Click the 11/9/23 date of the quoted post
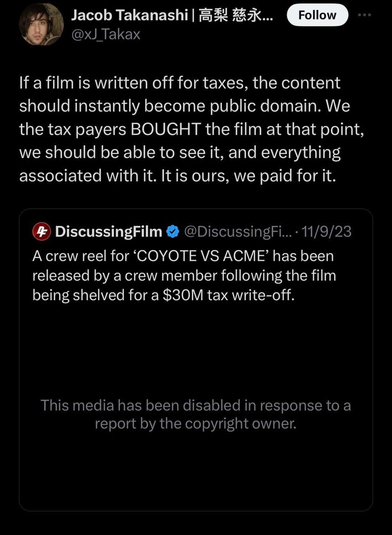The height and width of the screenshot is (535, 392). tap(327, 232)
